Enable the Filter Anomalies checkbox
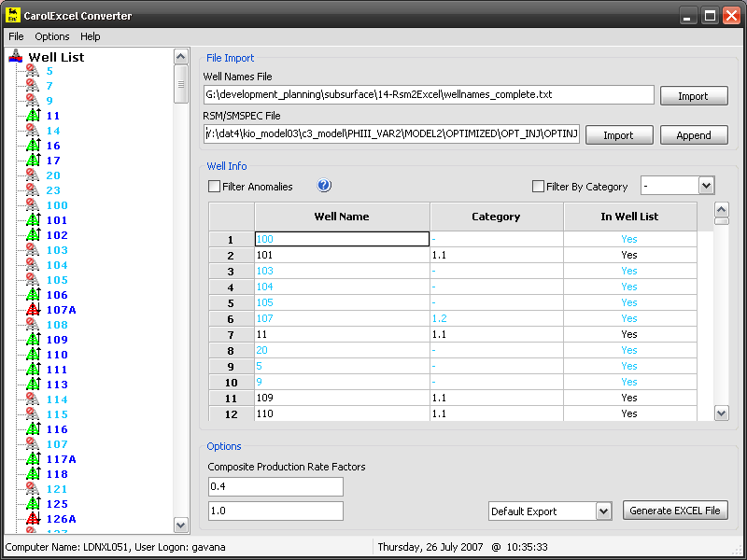The height and width of the screenshot is (560, 747). (214, 187)
